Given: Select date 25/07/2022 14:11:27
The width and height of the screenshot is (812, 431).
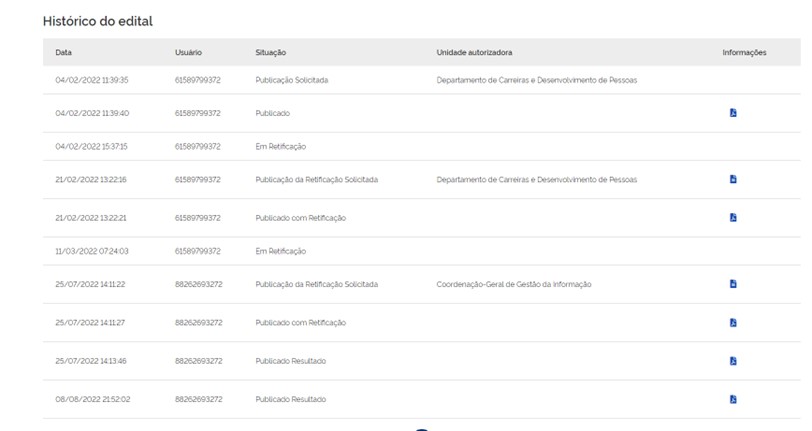Looking at the screenshot, I should (90, 323).
